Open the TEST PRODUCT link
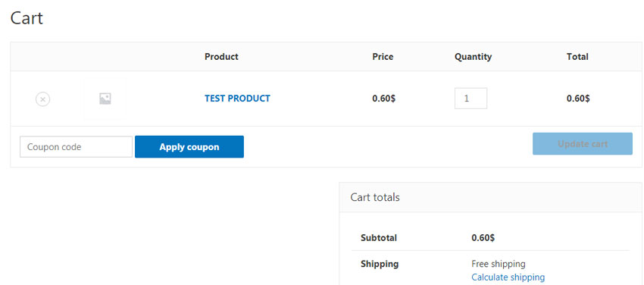Image resolution: width=644 pixels, height=285 pixels. (237, 99)
